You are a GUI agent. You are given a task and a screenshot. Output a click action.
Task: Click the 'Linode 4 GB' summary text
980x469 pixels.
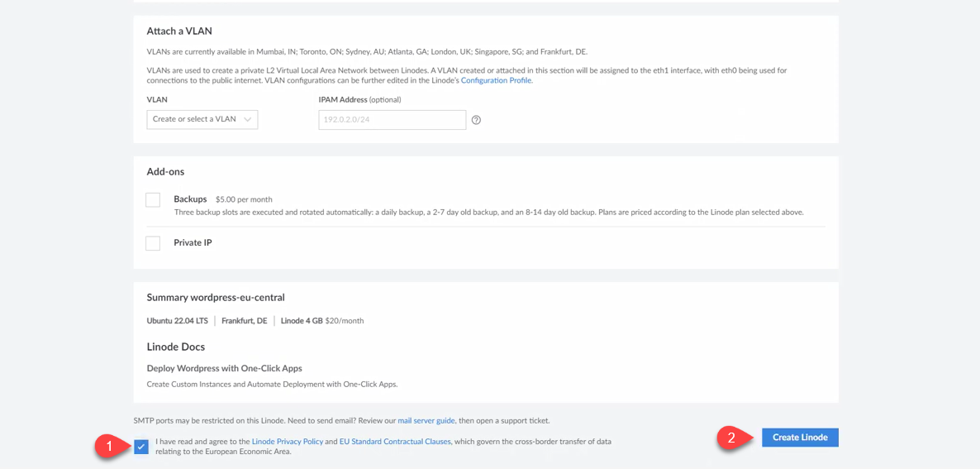tap(302, 321)
